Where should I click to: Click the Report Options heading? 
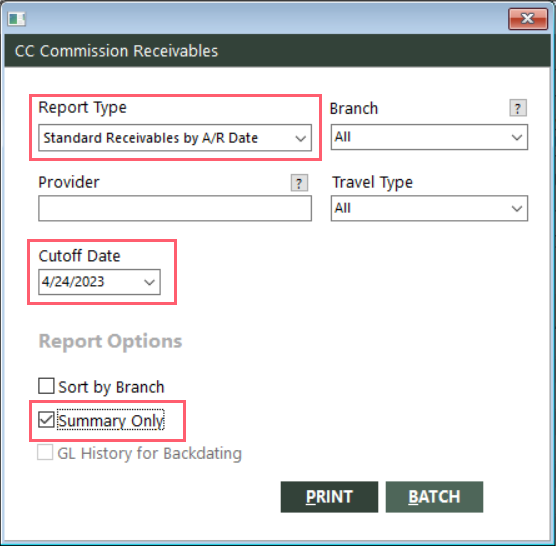coord(110,341)
